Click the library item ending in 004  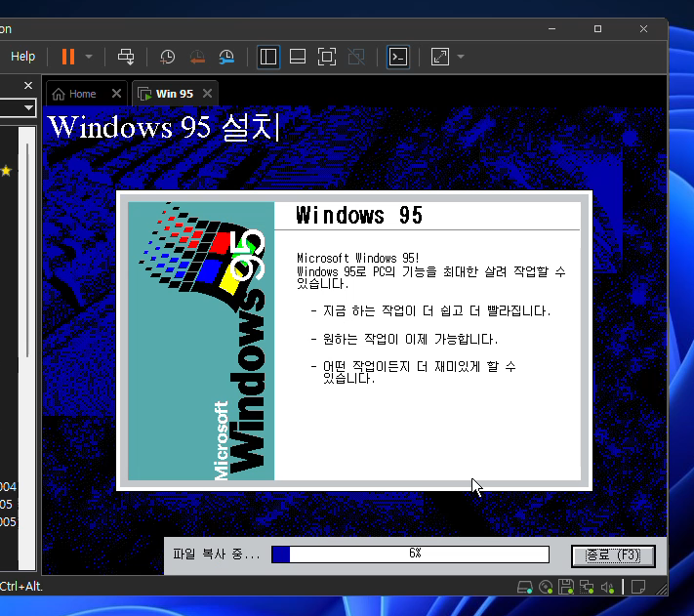click(x=9, y=487)
